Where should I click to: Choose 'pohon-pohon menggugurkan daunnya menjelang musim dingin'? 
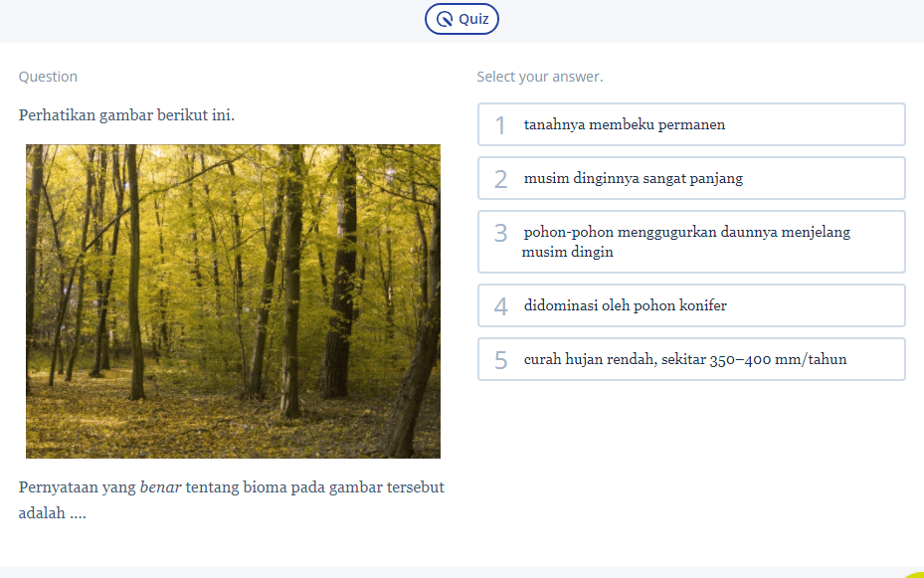(x=686, y=242)
